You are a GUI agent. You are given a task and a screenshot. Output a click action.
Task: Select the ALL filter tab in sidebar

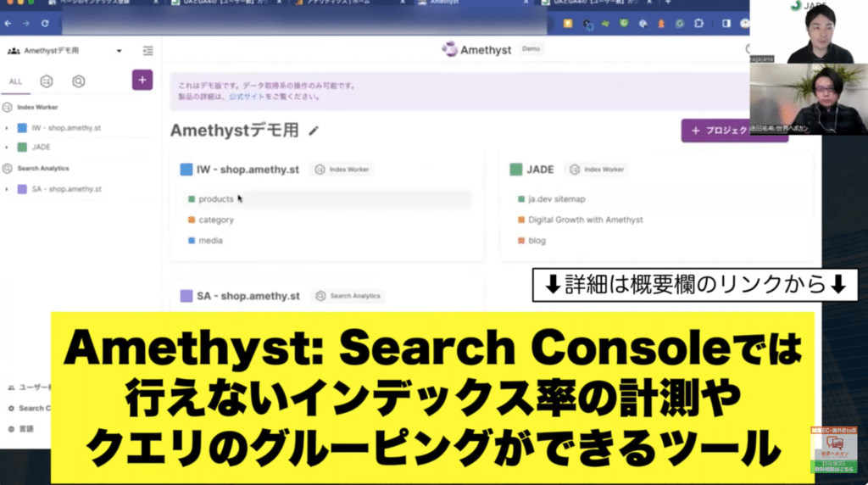point(15,81)
